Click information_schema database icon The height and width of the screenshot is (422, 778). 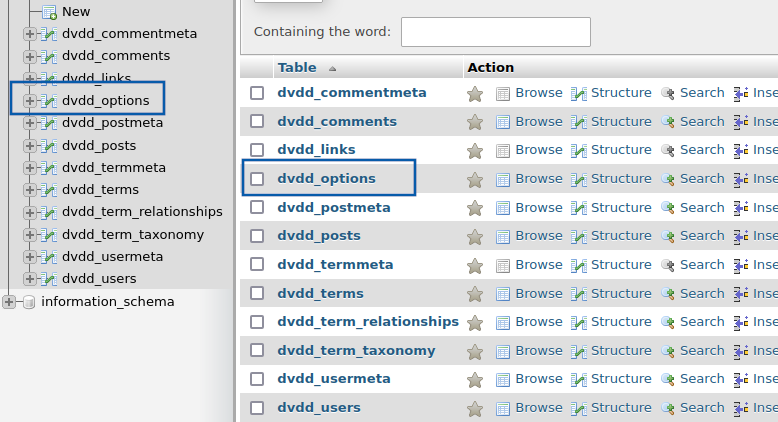pyautogui.click(x=29, y=301)
